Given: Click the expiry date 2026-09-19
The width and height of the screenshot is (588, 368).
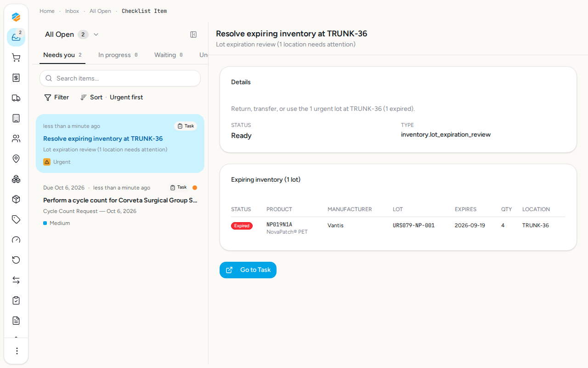Looking at the screenshot, I should 470,225.
